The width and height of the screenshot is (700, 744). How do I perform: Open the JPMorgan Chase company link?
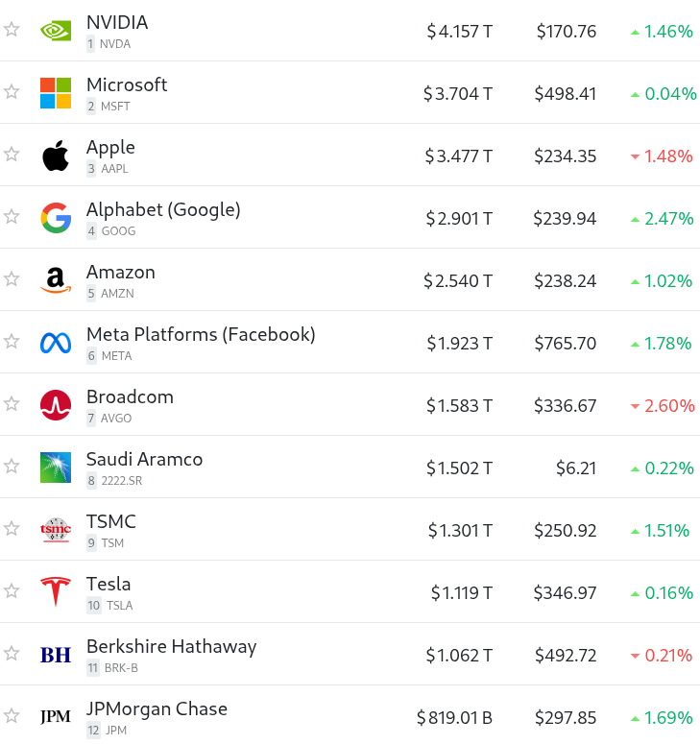[x=157, y=708]
